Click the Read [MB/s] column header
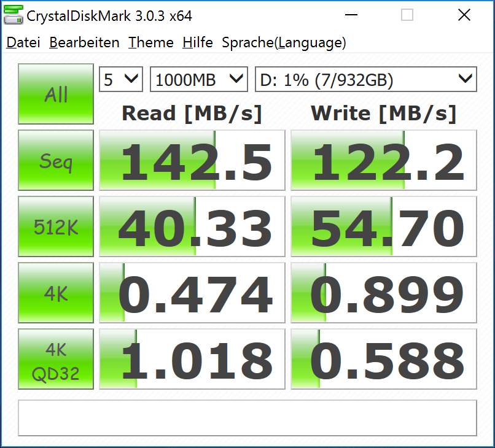 (192, 114)
